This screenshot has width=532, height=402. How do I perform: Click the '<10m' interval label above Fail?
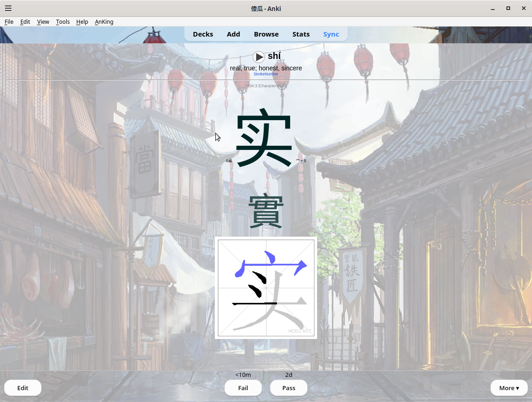(x=243, y=375)
